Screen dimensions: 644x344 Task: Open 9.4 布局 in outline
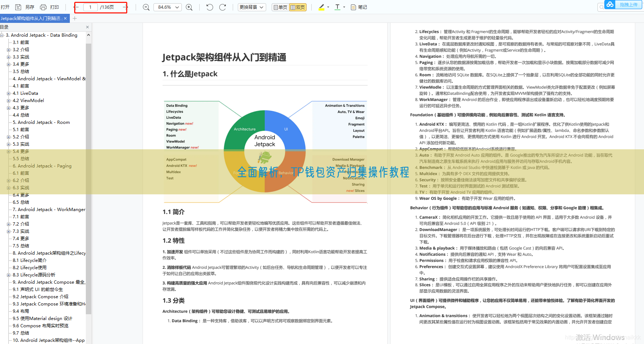[x=21, y=311]
